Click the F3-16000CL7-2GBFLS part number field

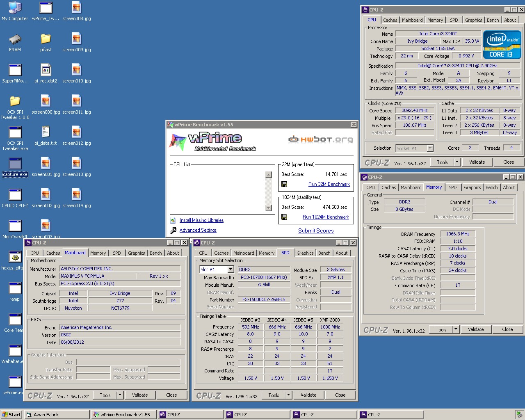(264, 299)
